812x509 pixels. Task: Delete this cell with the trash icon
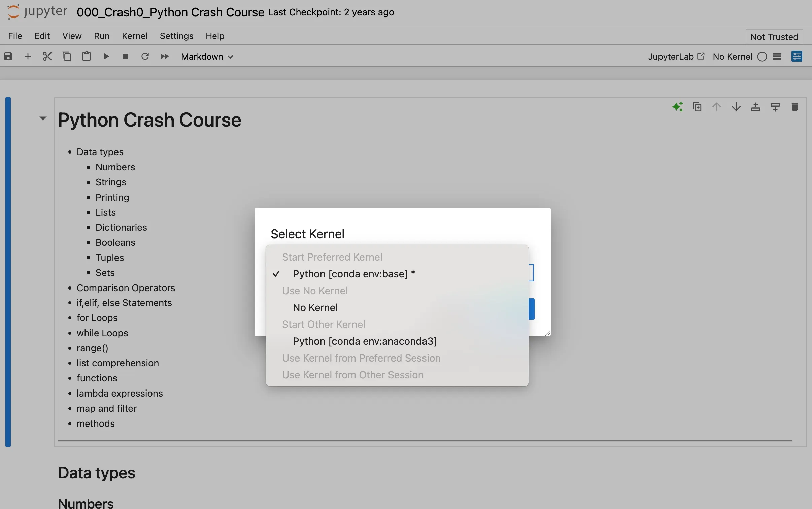click(x=795, y=107)
